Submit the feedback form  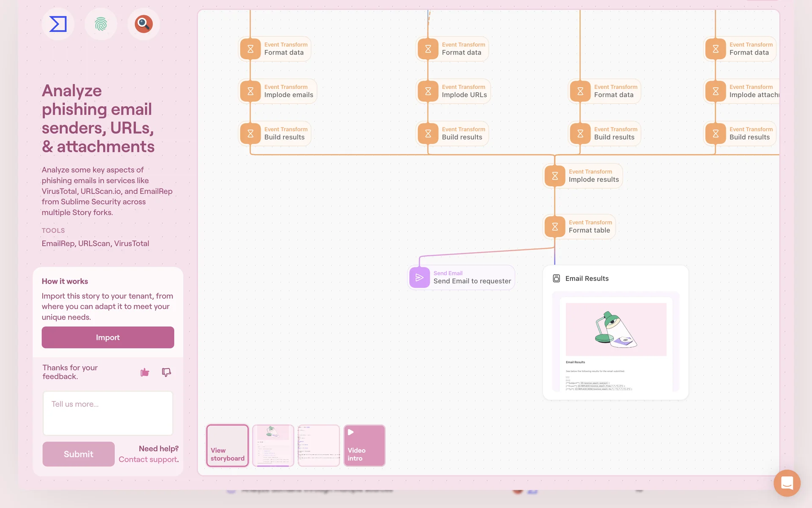pyautogui.click(x=78, y=454)
